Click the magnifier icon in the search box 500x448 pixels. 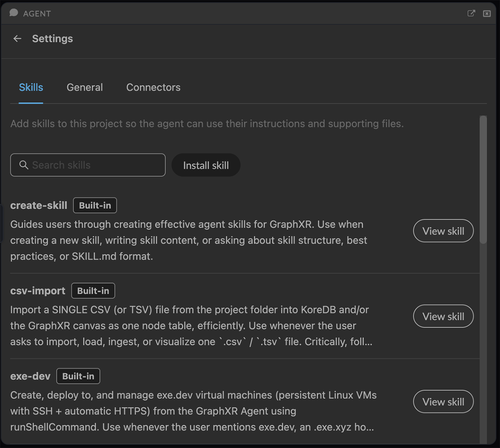(x=23, y=165)
